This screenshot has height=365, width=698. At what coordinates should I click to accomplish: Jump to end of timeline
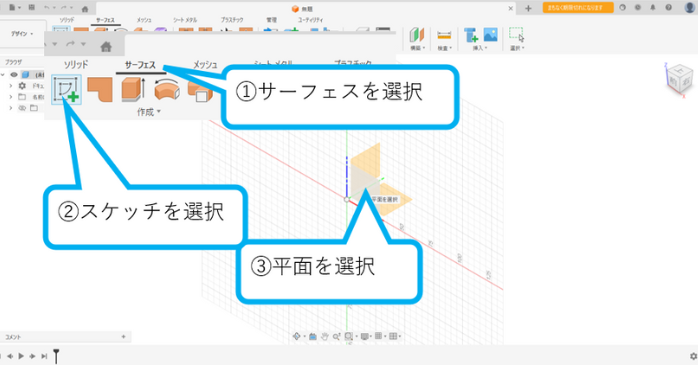[44, 356]
